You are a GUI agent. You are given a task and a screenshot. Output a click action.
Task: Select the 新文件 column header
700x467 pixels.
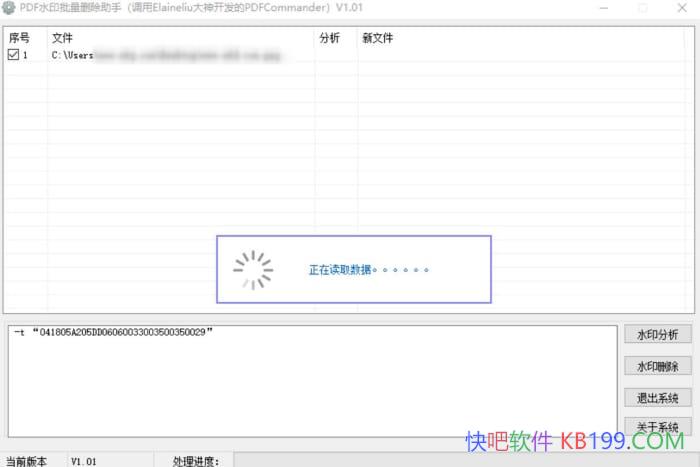click(377, 38)
